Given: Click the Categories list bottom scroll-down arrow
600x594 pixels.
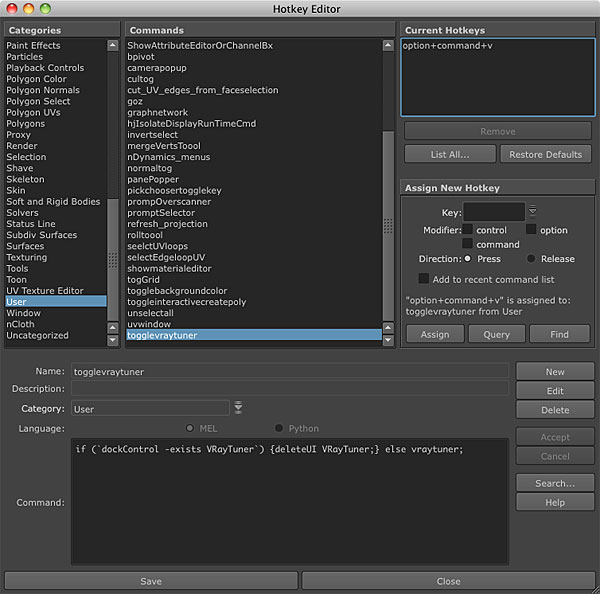Looking at the screenshot, I should [x=112, y=340].
